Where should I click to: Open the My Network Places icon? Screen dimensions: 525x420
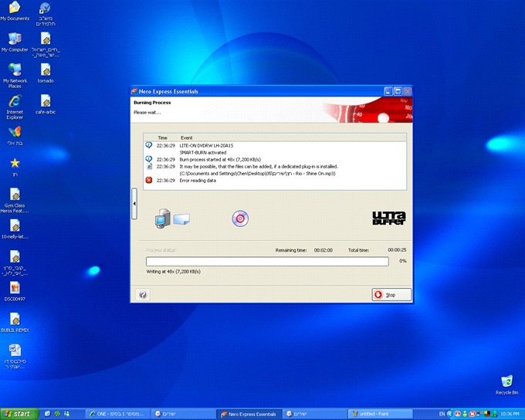15,70
